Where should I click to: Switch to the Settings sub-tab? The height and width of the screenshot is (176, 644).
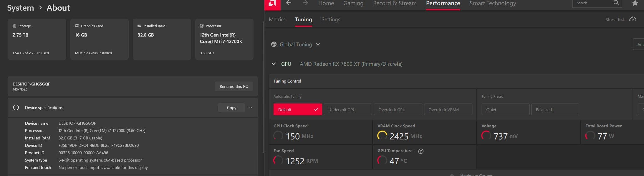tap(331, 19)
